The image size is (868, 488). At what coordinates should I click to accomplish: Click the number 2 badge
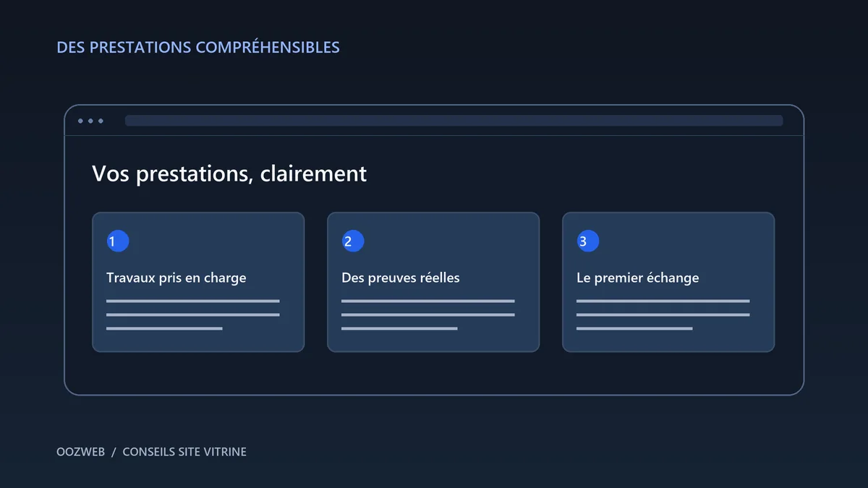[353, 241]
